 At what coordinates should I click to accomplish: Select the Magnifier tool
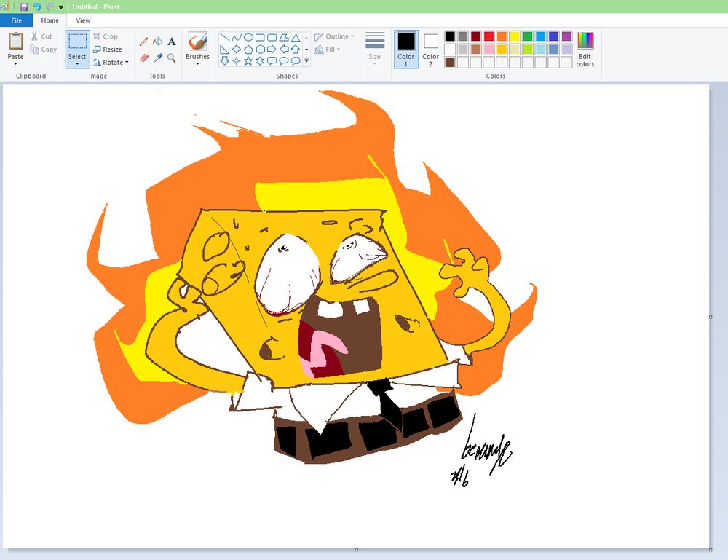171,58
